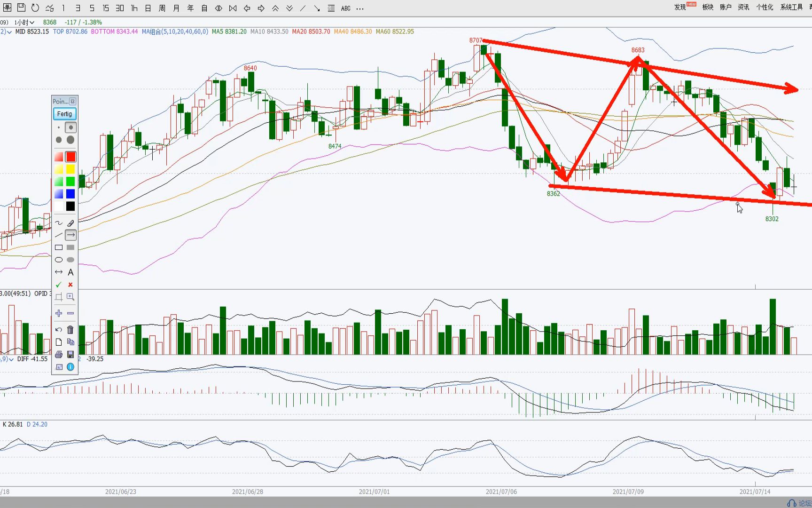Select the smallest dot pen size
The image size is (812, 508).
pos(59,127)
